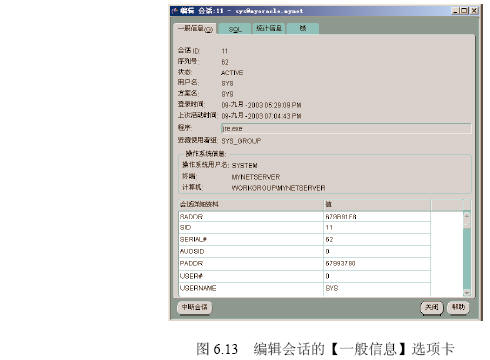Select the USER# row
Viewport: 490px width, 360px height.
(305, 276)
